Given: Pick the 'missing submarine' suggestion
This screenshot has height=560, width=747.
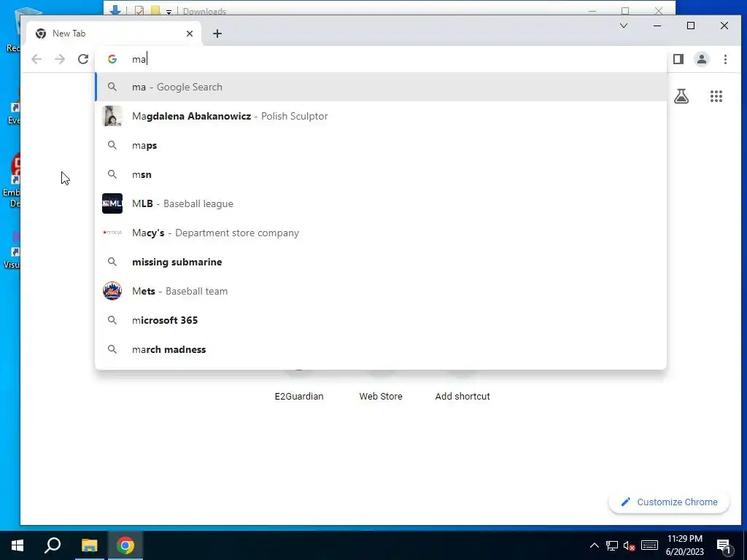Looking at the screenshot, I should 381,262.
